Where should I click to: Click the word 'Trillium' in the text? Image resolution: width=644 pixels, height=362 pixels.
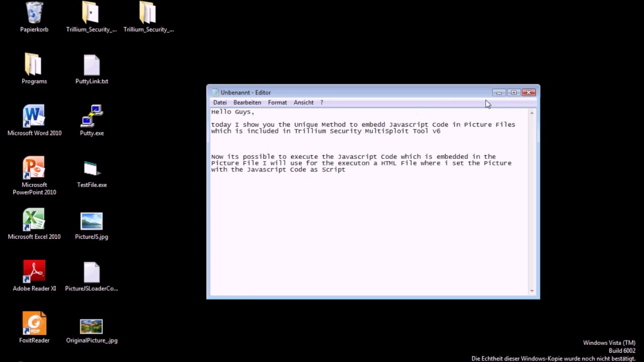(310, 131)
